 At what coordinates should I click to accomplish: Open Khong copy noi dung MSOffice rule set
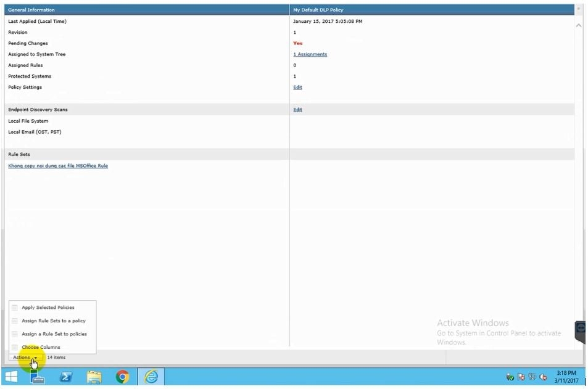pyautogui.click(x=58, y=166)
